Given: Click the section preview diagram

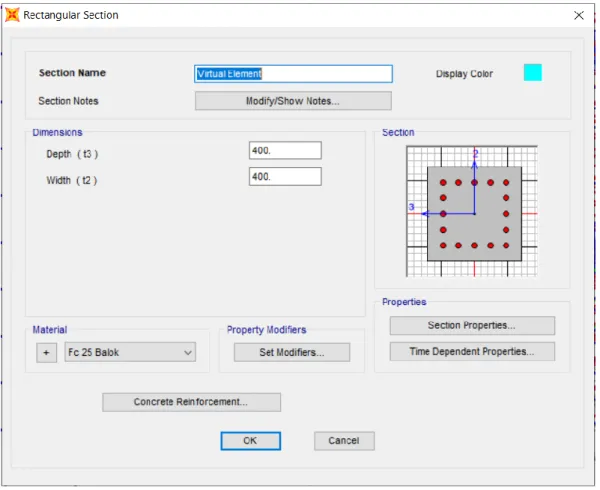Looking at the screenshot, I should (x=471, y=211).
